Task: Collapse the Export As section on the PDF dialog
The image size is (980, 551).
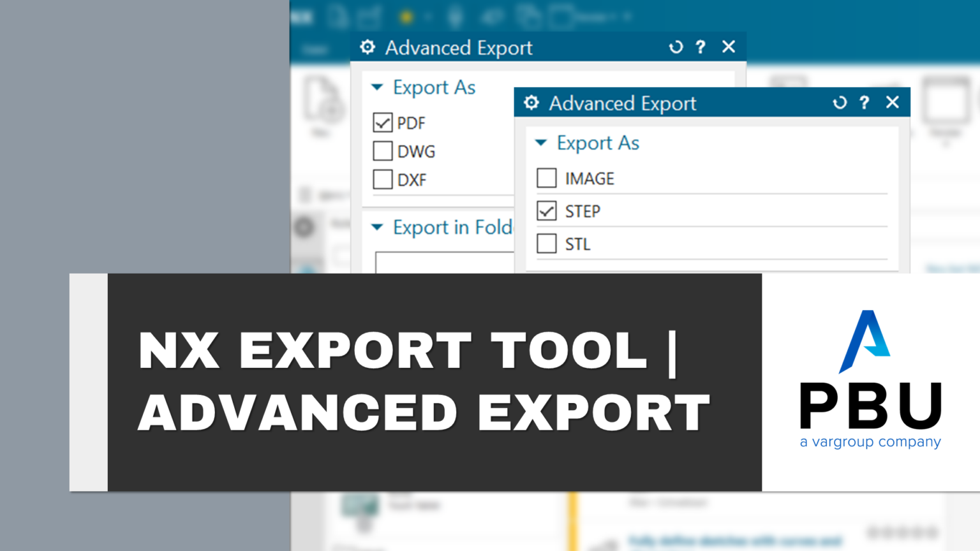Action: [377, 87]
